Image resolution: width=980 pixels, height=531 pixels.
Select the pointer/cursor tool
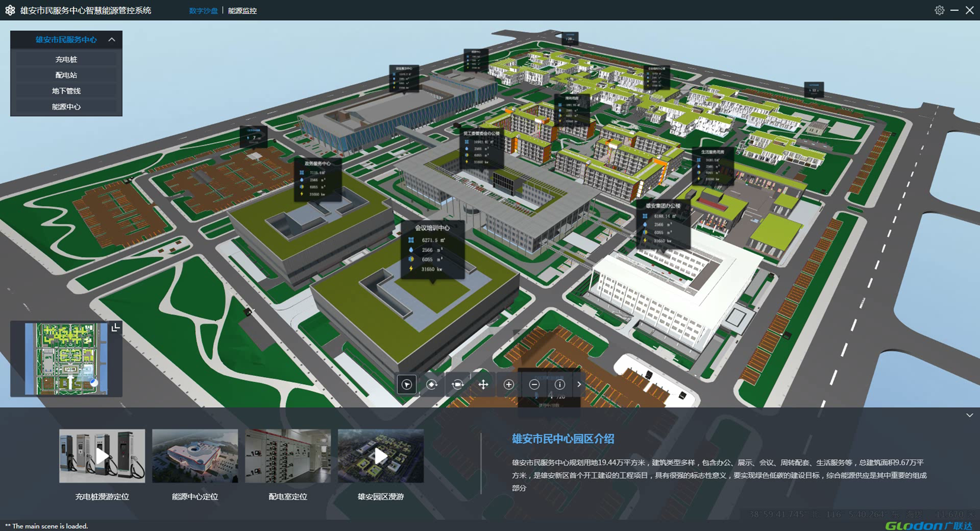click(x=407, y=385)
